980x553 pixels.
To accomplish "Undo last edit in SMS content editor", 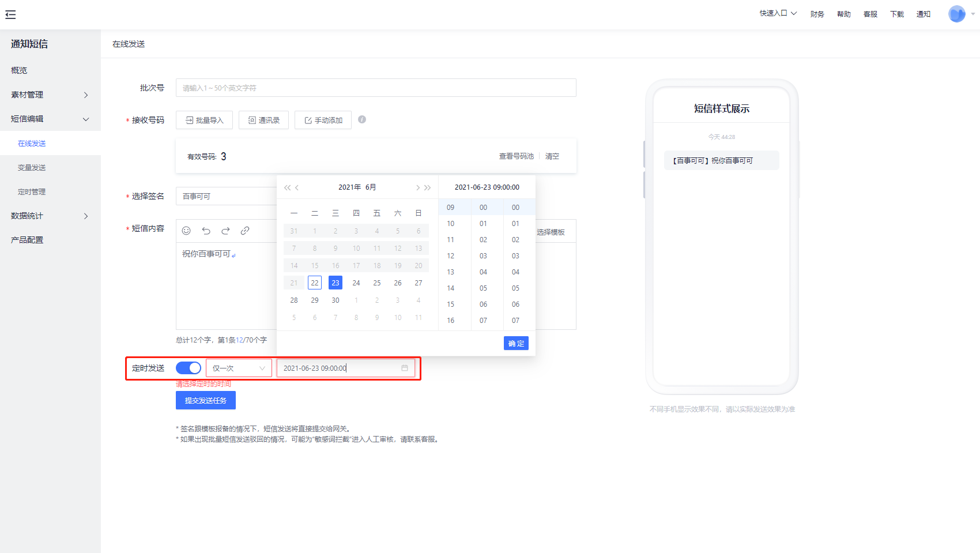I will (x=206, y=231).
